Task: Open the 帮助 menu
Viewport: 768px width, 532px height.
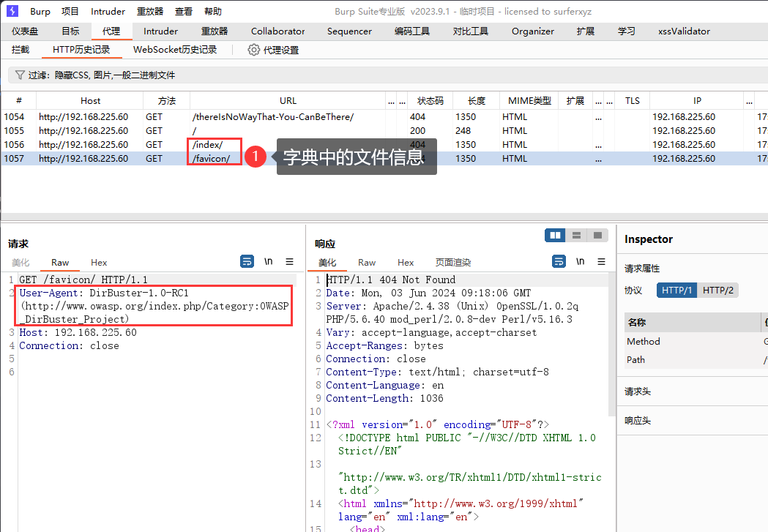Action: (213, 11)
